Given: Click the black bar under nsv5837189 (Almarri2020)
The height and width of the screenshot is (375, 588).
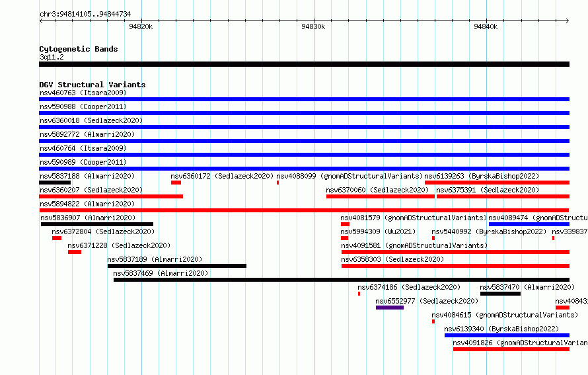Looking at the screenshot, I should point(177,266).
